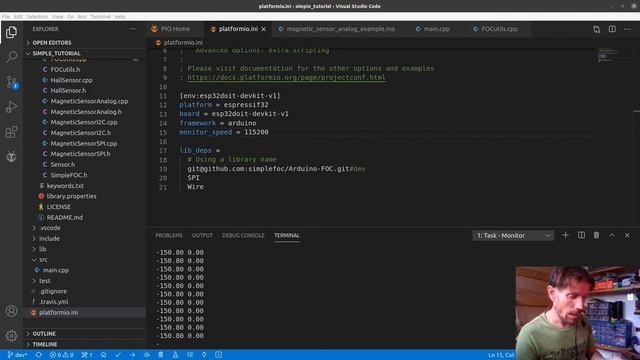Close the terminal panel
Image resolution: width=640 pixels, height=360 pixels.
627,235
